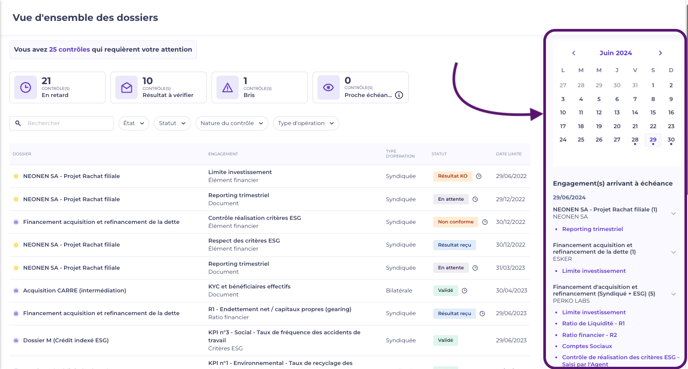The height and width of the screenshot is (369, 688).
Task: Click the search magnifier icon
Action: point(18,123)
